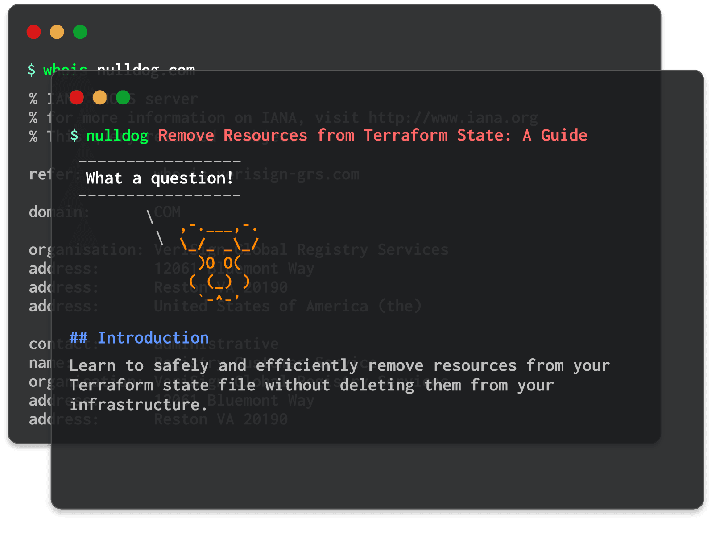Maximize the back whois terminal window

point(80,32)
